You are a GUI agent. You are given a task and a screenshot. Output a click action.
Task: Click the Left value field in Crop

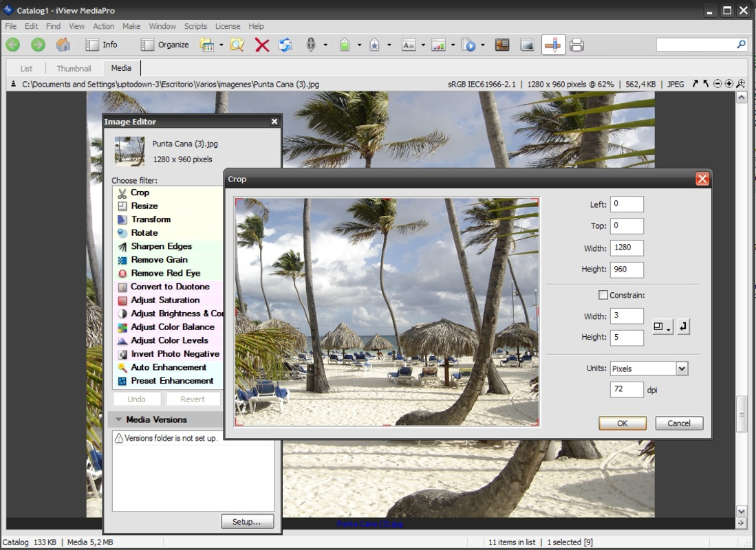tap(626, 204)
